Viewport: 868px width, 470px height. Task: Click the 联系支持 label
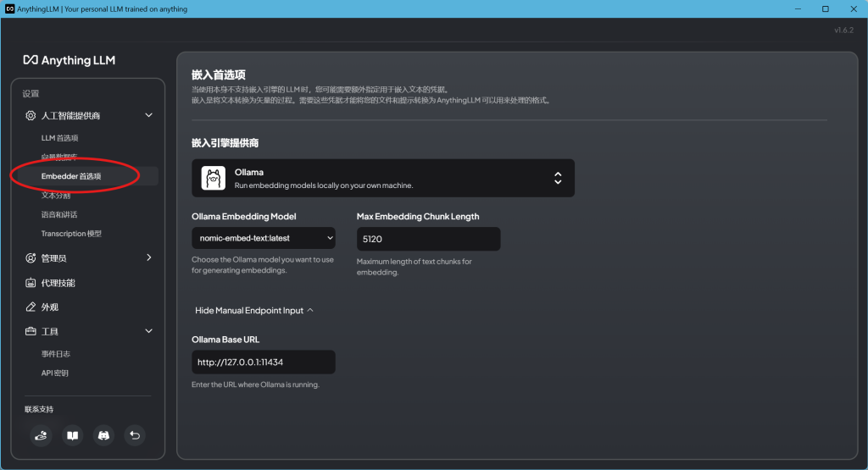pos(39,409)
